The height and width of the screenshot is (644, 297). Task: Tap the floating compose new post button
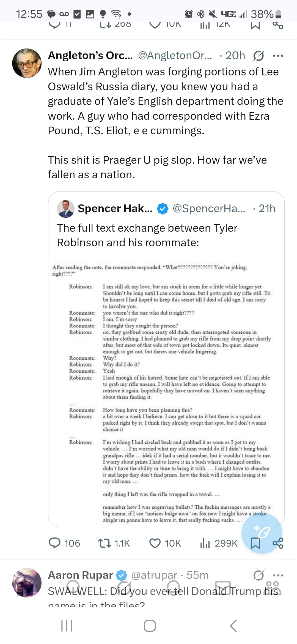click(262, 533)
